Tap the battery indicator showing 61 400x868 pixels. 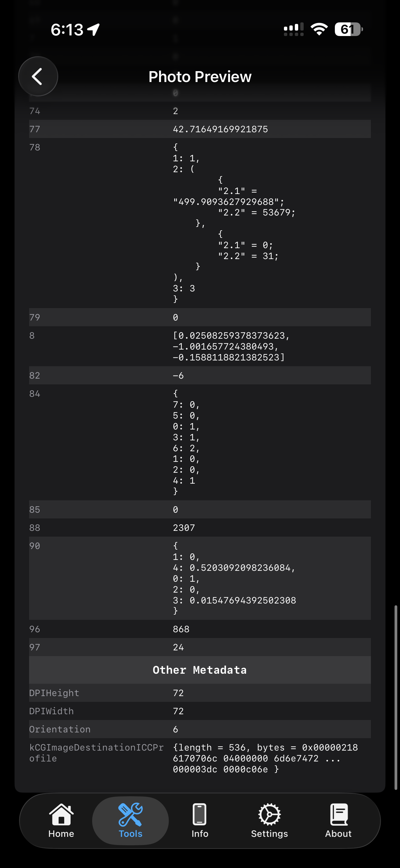[x=348, y=30]
